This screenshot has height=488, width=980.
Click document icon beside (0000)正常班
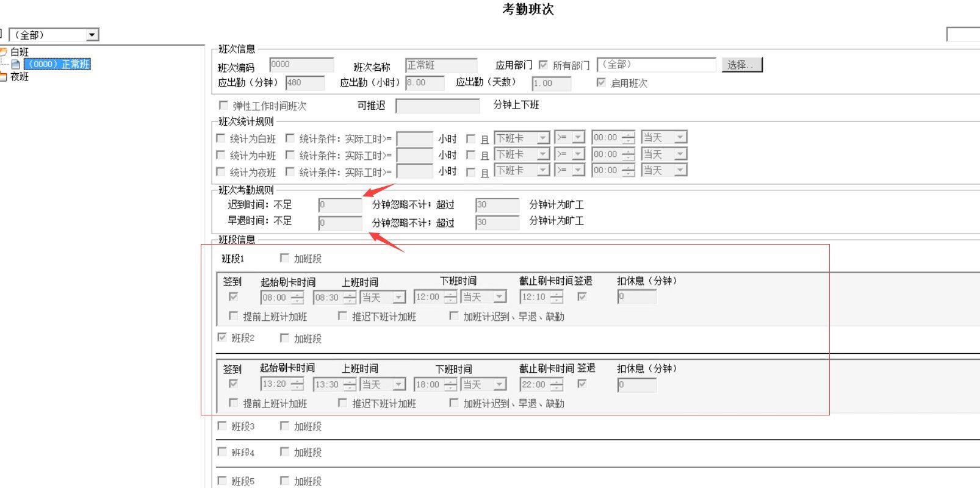click(16, 64)
